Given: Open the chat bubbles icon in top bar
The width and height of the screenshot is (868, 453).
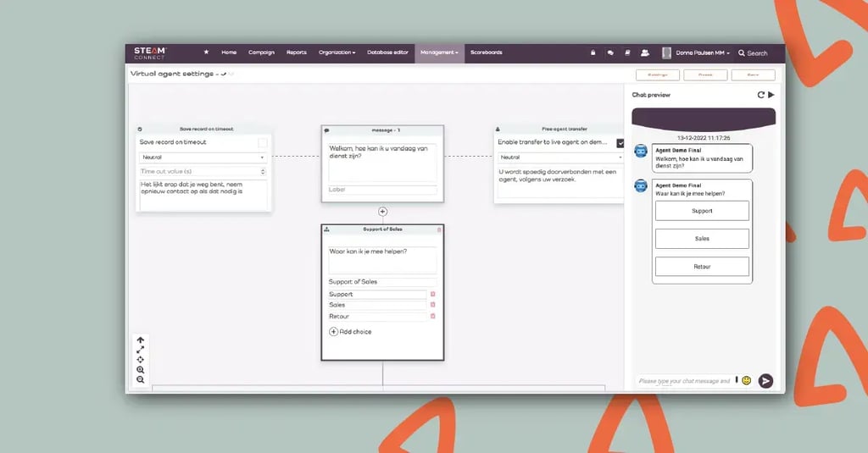Looking at the screenshot, I should tap(610, 52).
